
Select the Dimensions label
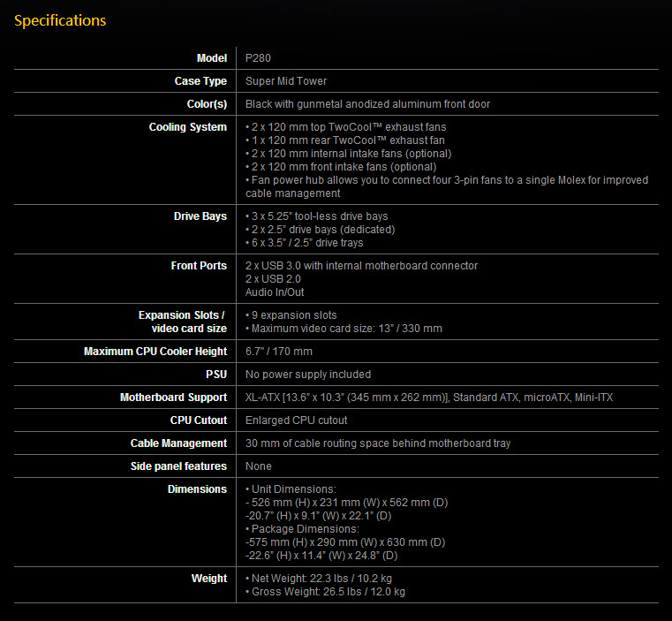tap(197, 488)
